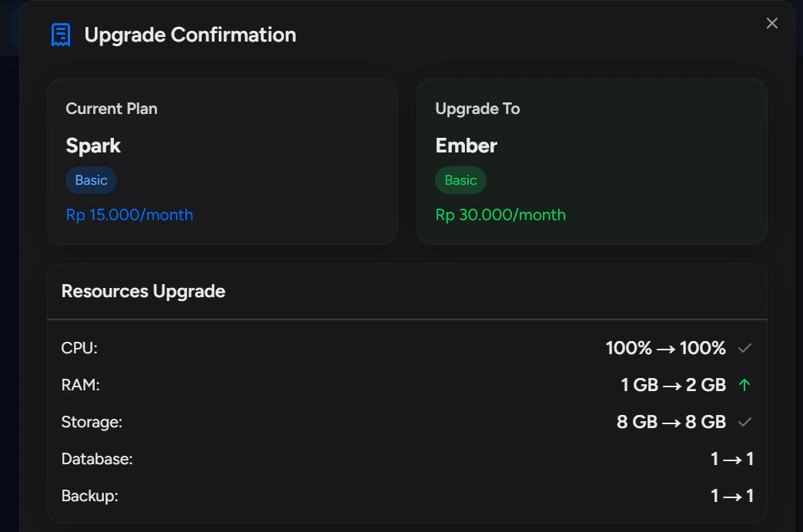Click the green RAM upgrade arrow icon
Viewport: 803px width, 532px height.
pyautogui.click(x=744, y=384)
